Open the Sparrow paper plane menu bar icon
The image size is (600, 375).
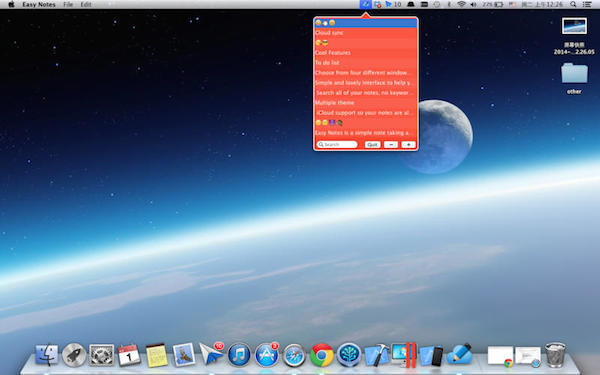tap(389, 5)
